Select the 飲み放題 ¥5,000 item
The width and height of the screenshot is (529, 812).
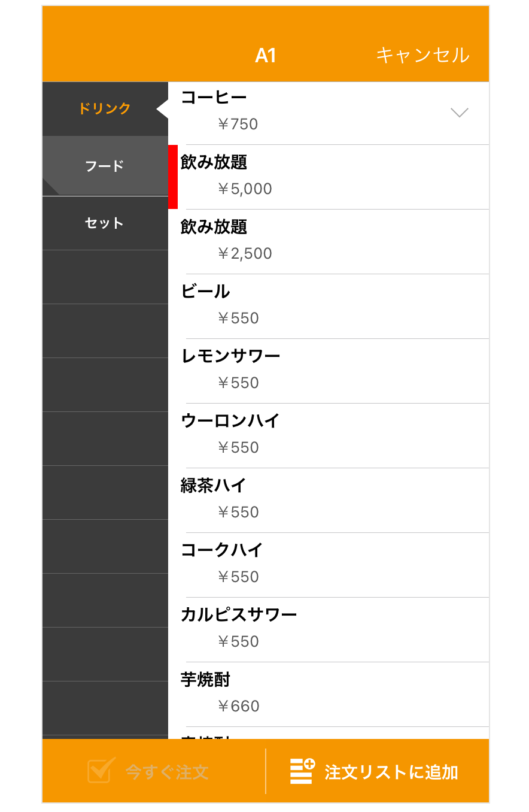329,177
